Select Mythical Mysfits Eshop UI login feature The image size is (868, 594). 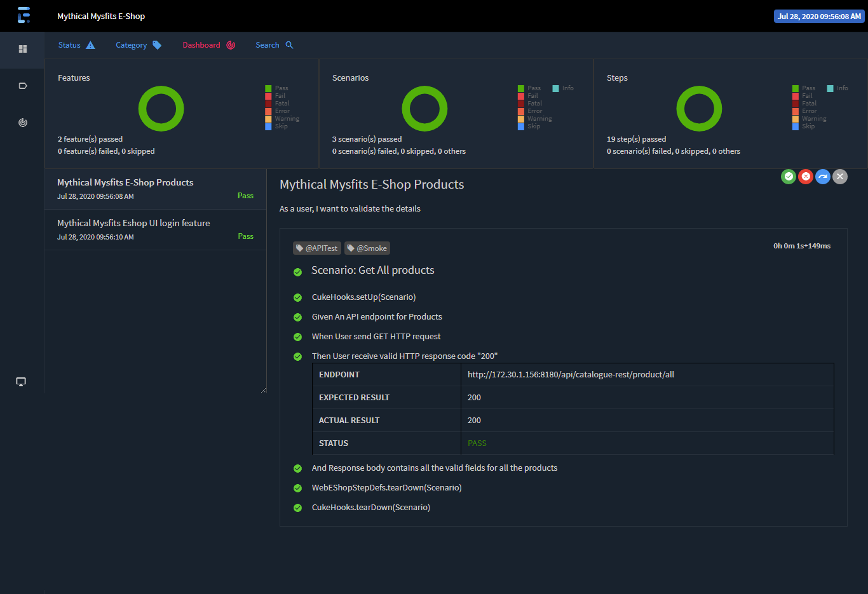(x=155, y=229)
